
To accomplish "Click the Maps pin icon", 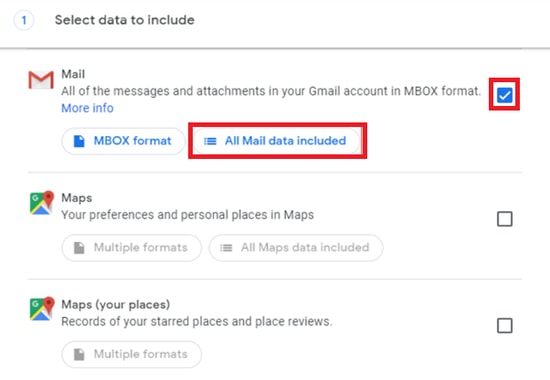I will (42, 202).
